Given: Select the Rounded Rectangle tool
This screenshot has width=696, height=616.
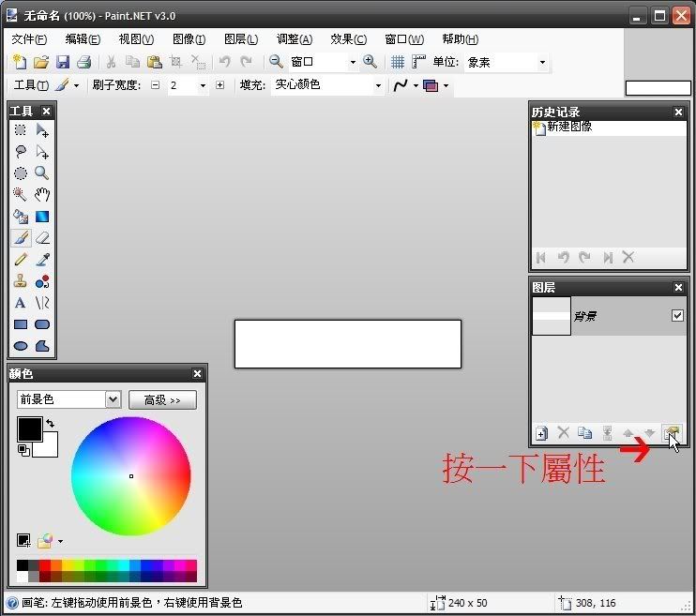Looking at the screenshot, I should click(x=42, y=324).
